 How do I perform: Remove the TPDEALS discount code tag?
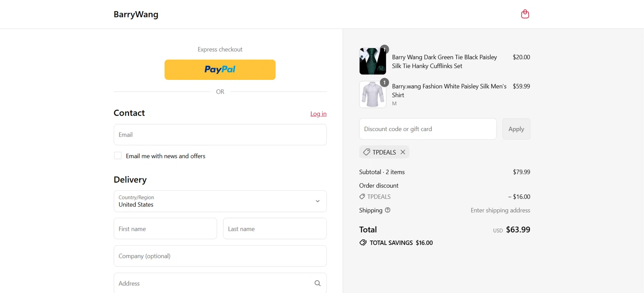(x=403, y=152)
